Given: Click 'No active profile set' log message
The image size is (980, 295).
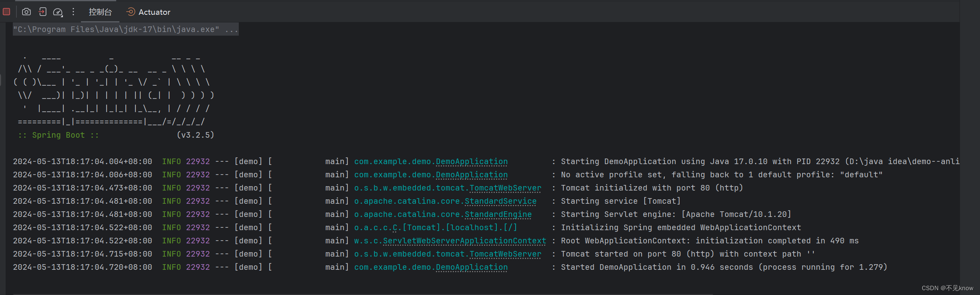Looking at the screenshot, I should (x=722, y=175).
